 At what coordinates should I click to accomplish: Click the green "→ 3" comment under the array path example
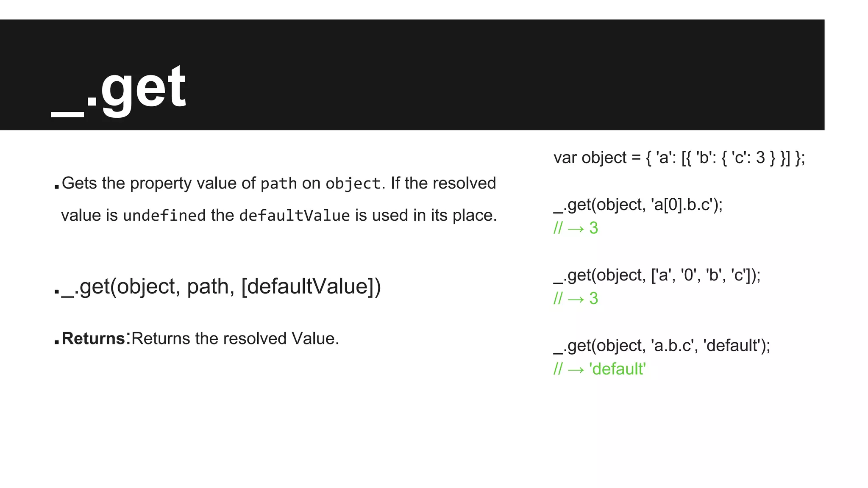pos(576,299)
